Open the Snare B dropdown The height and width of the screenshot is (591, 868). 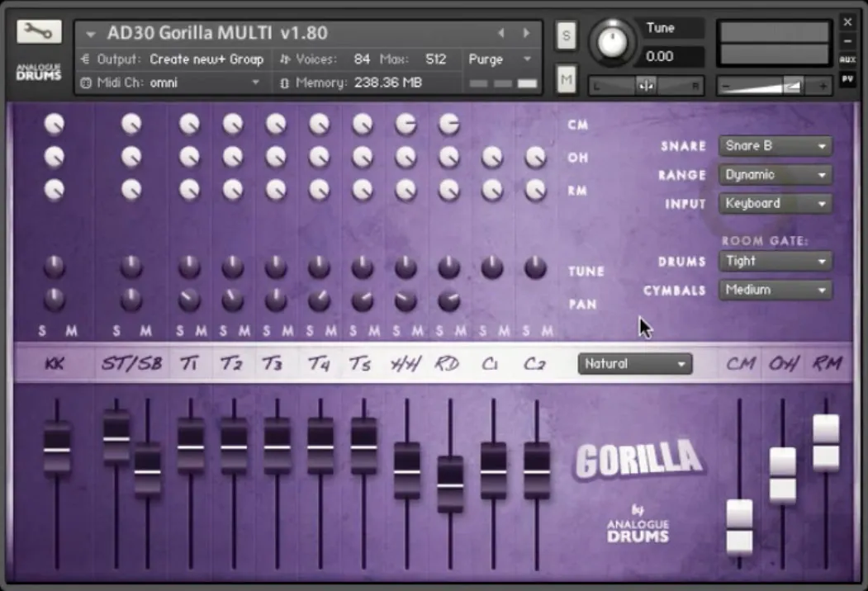(x=775, y=146)
